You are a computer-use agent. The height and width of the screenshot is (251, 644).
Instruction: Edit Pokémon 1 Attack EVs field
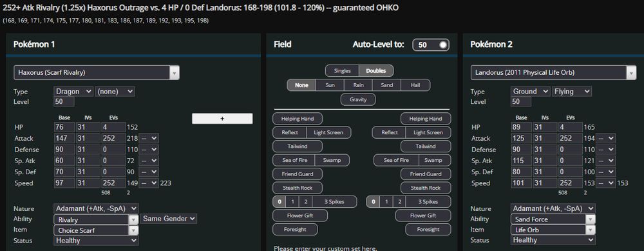pyautogui.click(x=113, y=138)
